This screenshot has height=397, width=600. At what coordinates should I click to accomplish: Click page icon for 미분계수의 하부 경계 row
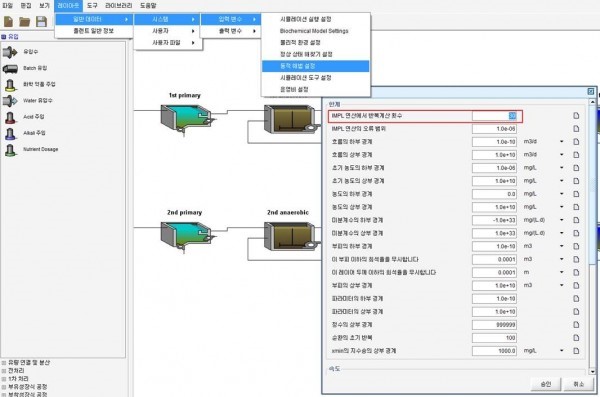pyautogui.click(x=576, y=220)
